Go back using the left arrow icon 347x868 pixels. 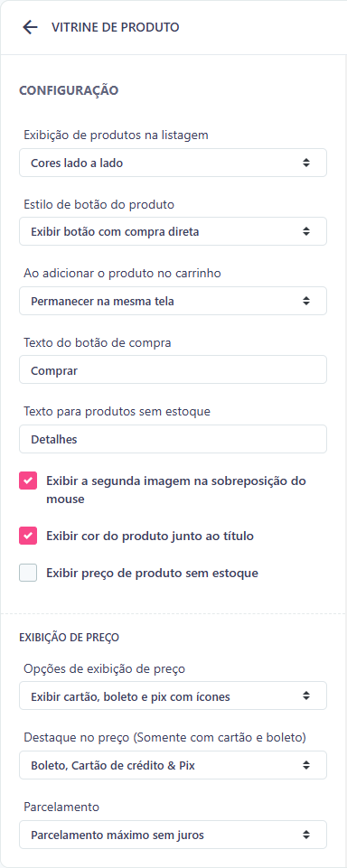click(29, 27)
